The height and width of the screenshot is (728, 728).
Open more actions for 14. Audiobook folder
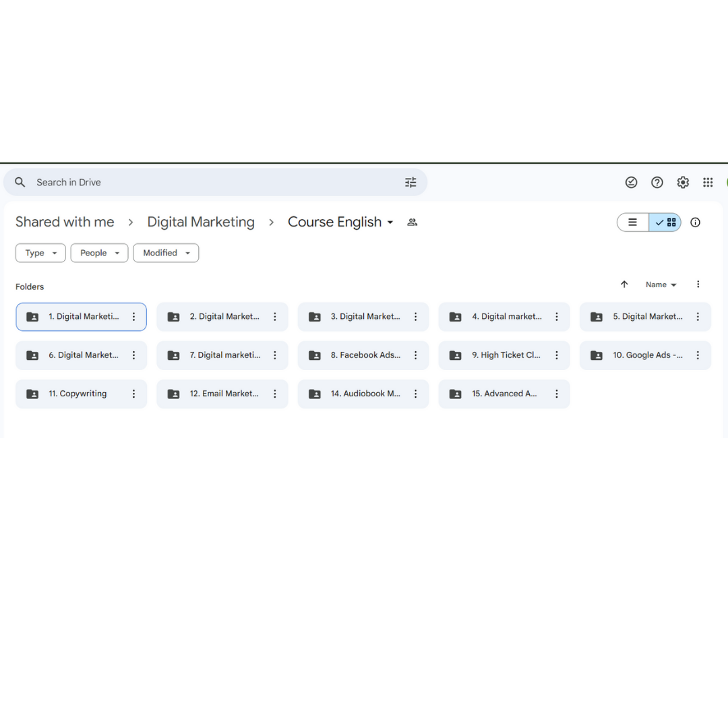coord(415,394)
